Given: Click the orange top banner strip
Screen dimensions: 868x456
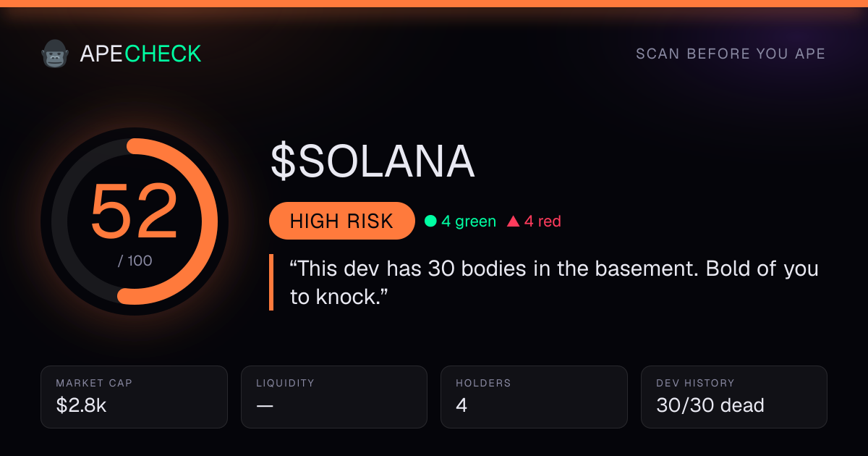Looking at the screenshot, I should (434, 4).
